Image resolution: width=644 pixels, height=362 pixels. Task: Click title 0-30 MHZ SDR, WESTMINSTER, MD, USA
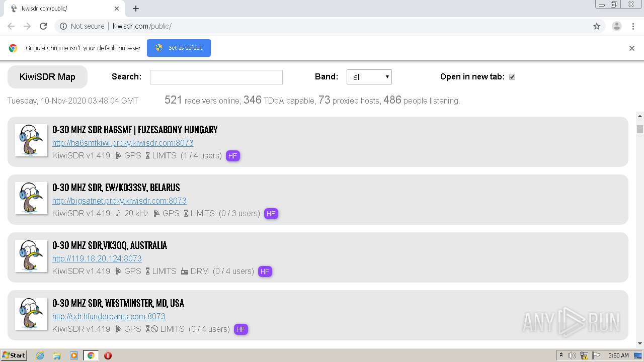[118, 303]
